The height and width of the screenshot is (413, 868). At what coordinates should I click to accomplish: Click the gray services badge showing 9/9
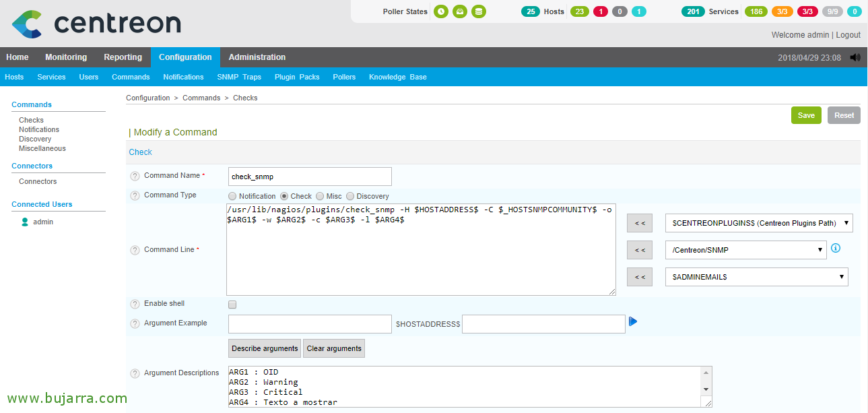[x=833, y=11]
